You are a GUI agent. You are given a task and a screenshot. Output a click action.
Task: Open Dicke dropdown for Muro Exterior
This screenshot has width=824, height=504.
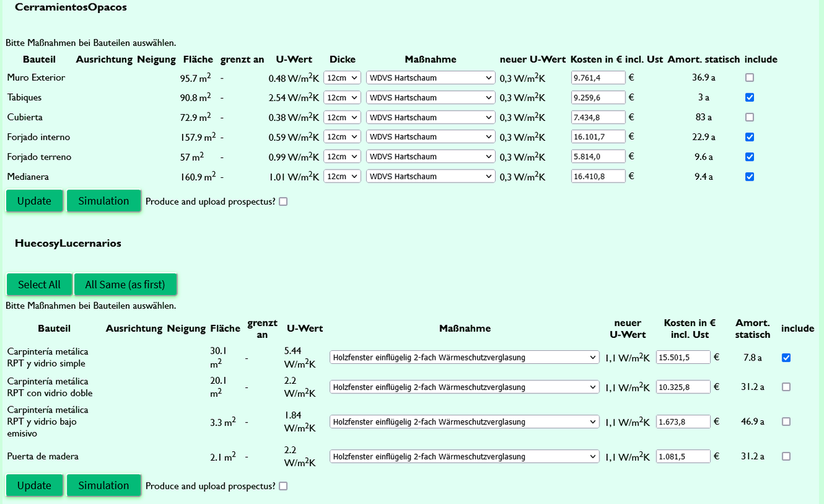(342, 78)
